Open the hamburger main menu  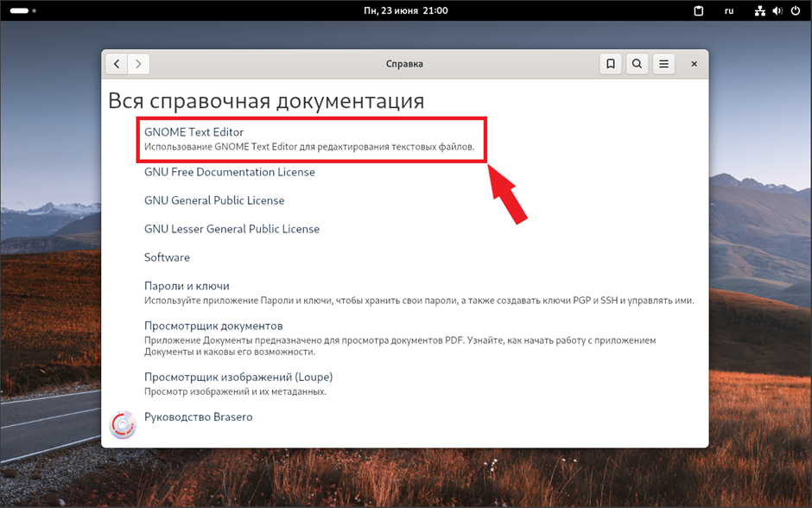[663, 64]
